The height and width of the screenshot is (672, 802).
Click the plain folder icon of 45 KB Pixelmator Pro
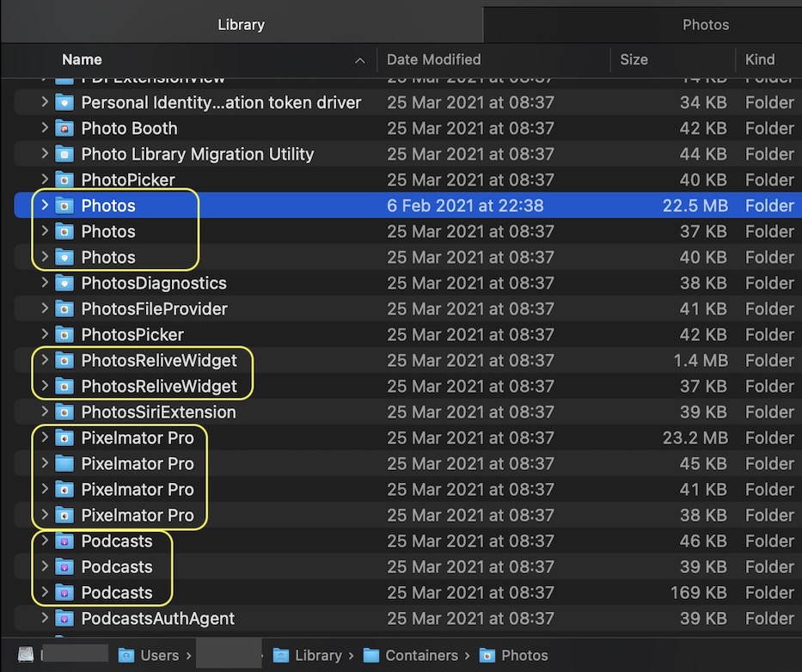(64, 463)
